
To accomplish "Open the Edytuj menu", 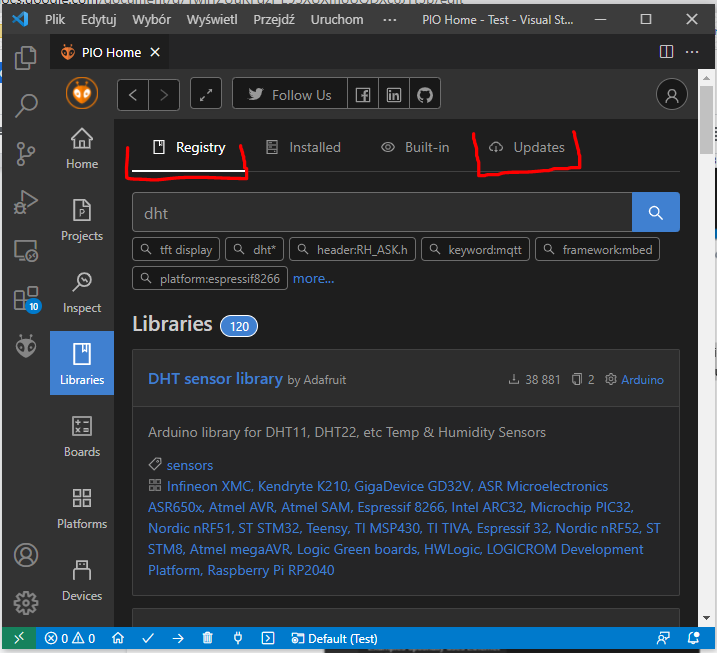I will pyautogui.click(x=99, y=20).
